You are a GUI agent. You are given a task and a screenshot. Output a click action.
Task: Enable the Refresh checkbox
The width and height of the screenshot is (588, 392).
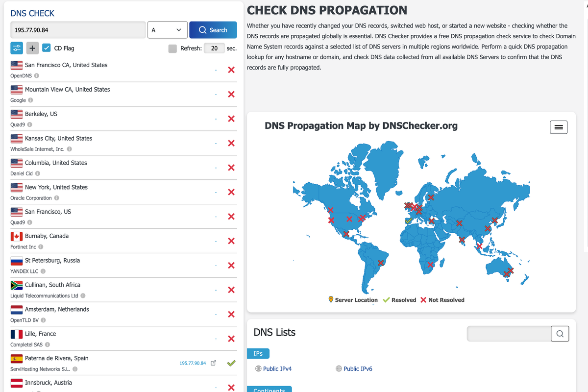[x=172, y=49]
